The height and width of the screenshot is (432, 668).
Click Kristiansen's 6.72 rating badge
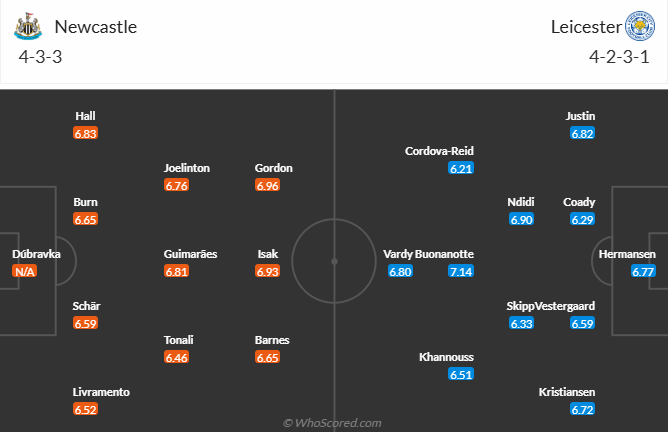(582, 409)
